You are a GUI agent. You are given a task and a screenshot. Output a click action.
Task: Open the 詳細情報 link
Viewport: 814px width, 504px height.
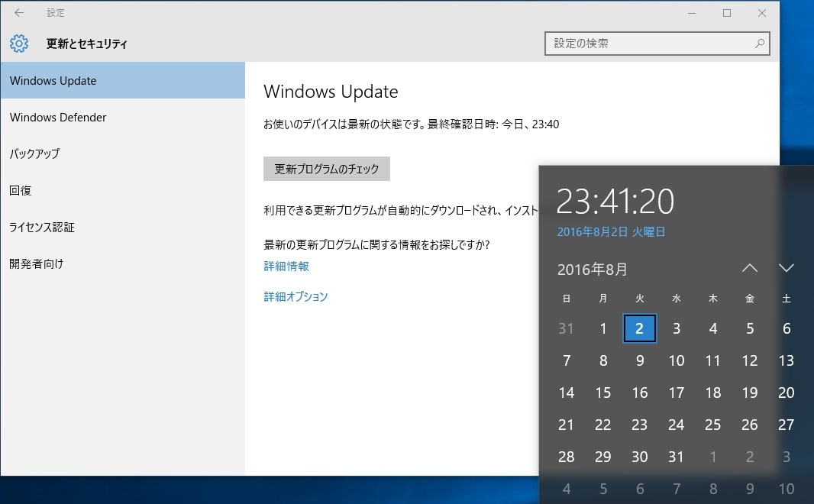(286, 267)
